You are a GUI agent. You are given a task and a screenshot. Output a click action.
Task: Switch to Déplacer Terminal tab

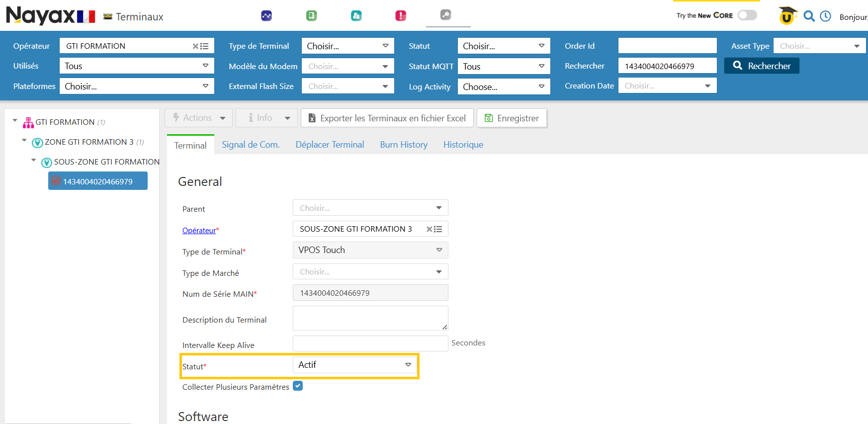click(330, 145)
